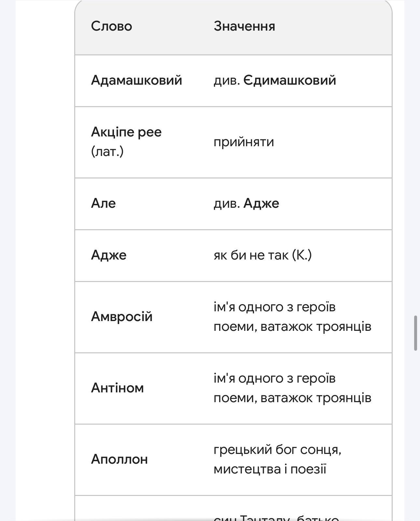
Task: Select the Адже word cell
Action: (109, 255)
